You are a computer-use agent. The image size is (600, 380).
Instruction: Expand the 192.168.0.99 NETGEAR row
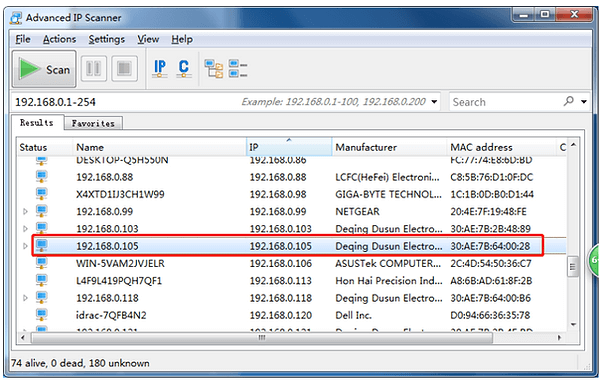click(25, 211)
